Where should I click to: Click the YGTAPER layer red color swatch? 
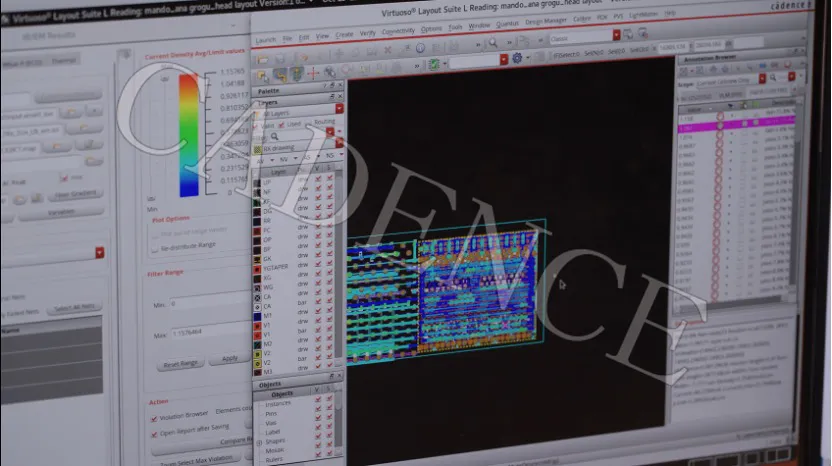257,269
